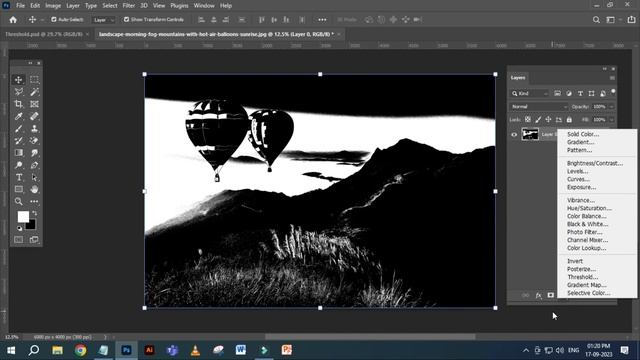Image resolution: width=640 pixels, height=360 pixels.
Task: Switch to the Threshold.psd document tab
Action: click(x=44, y=34)
